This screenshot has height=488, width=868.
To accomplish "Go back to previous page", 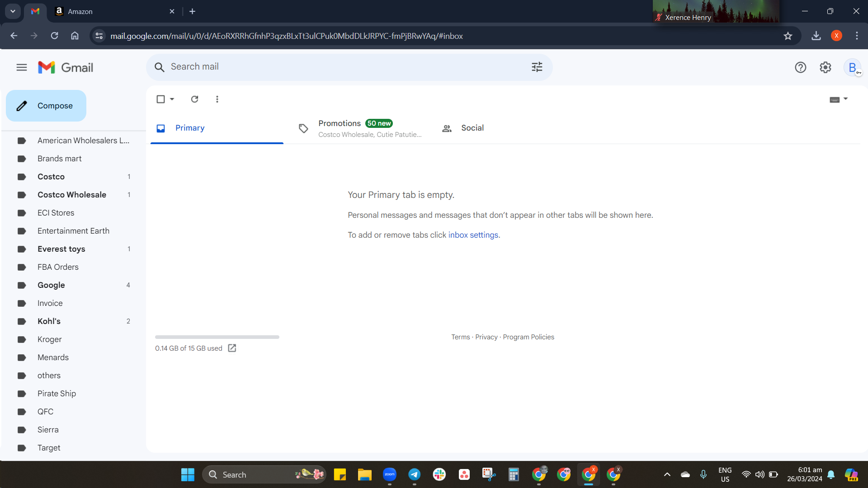I will tap(14, 36).
